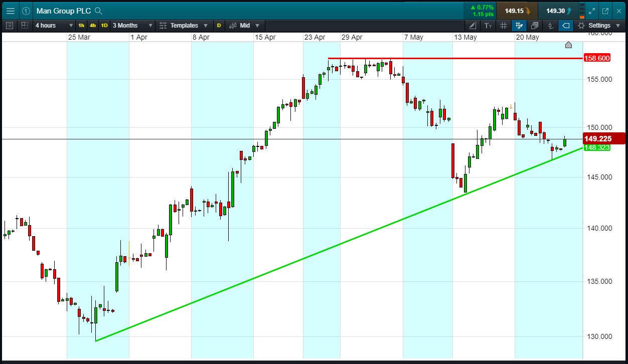
Task: Open the Mid price type dropdown
Action: pyautogui.click(x=244, y=26)
